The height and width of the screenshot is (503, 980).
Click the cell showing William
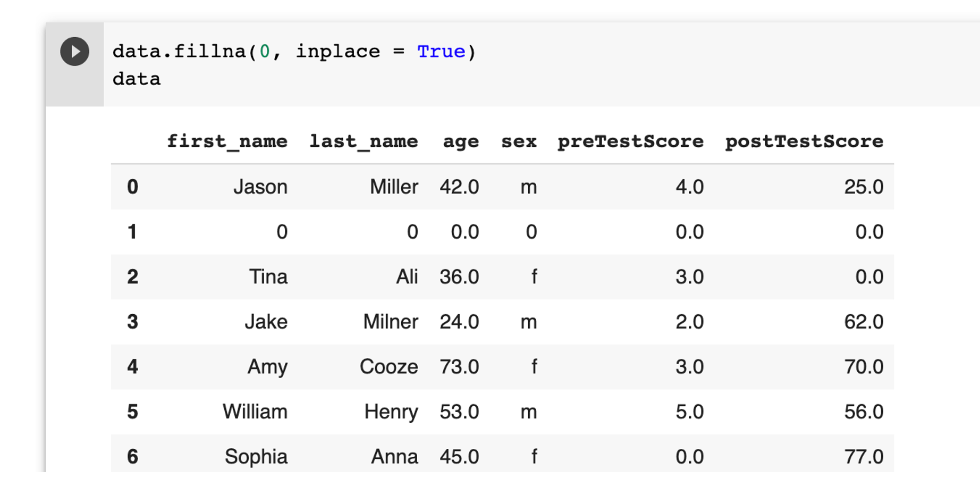[x=255, y=411]
